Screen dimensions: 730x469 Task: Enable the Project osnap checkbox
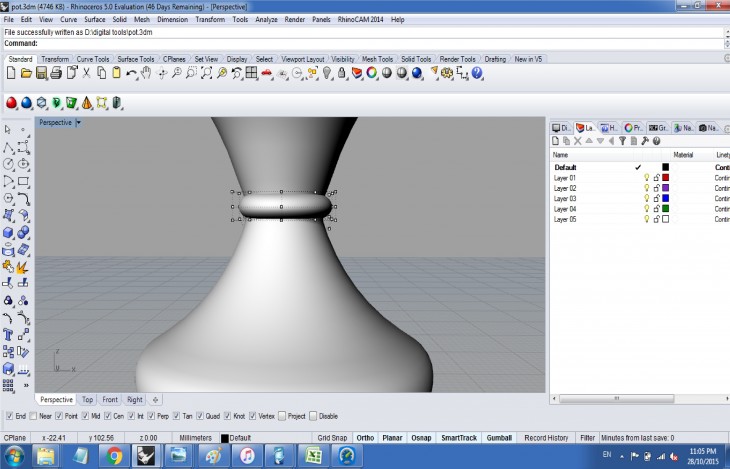pos(283,416)
